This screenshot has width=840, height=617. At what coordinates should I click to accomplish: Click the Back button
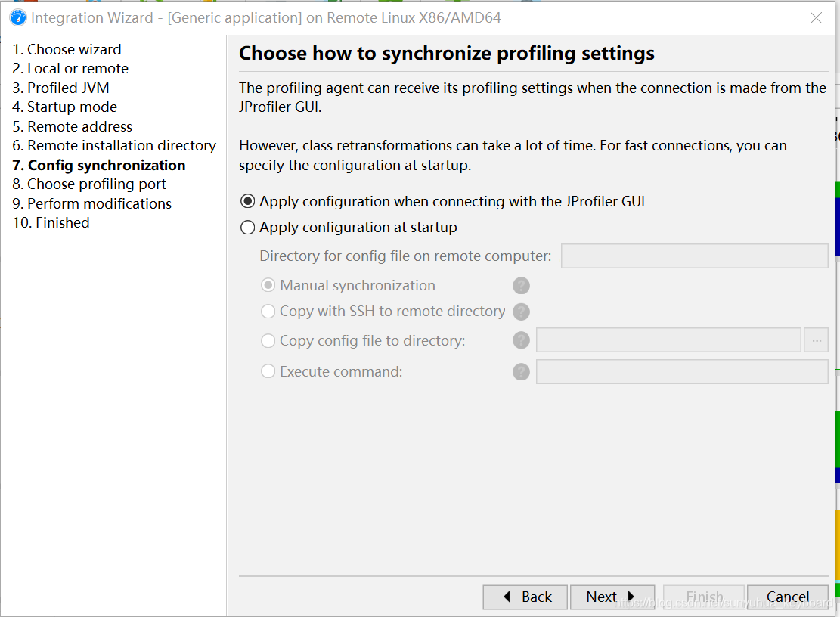(x=526, y=597)
